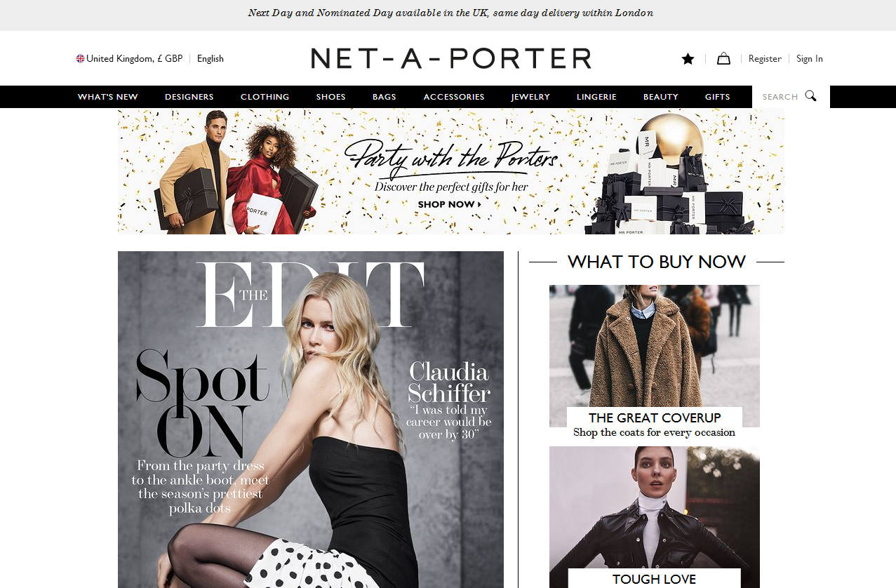
Task: Open the Shoes menu
Action: point(331,97)
